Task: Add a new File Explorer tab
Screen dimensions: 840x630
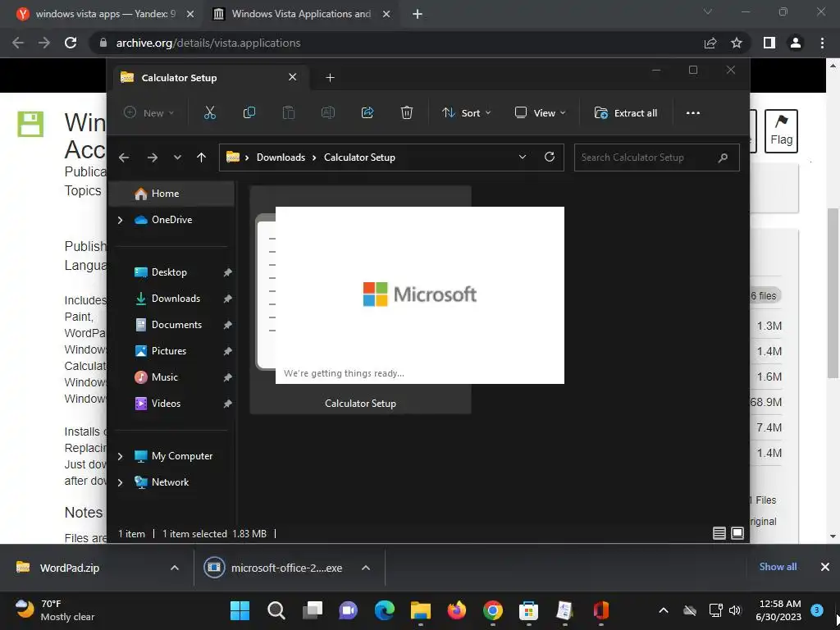Action: point(330,78)
